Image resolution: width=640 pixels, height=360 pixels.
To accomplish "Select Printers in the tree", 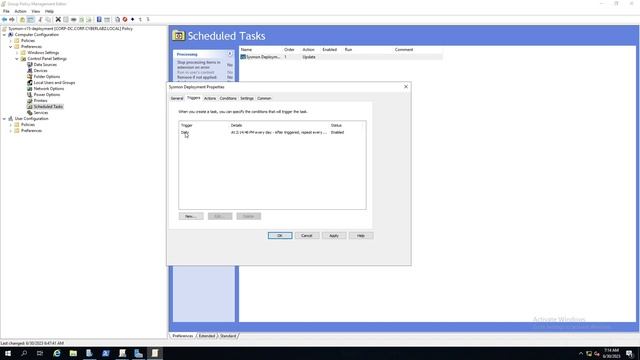I will (40, 100).
